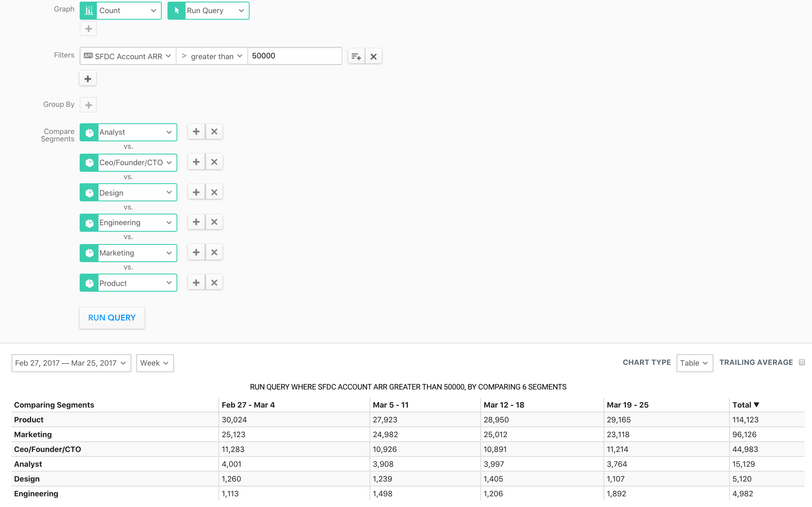The width and height of the screenshot is (812, 507).
Task: Open the greater than operator dropdown
Action: point(212,56)
